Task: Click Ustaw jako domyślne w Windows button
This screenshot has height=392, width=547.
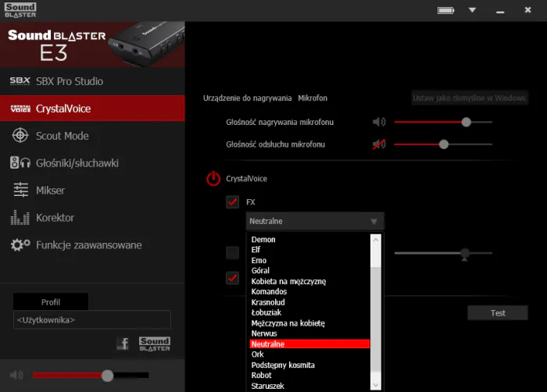Action: pos(470,98)
